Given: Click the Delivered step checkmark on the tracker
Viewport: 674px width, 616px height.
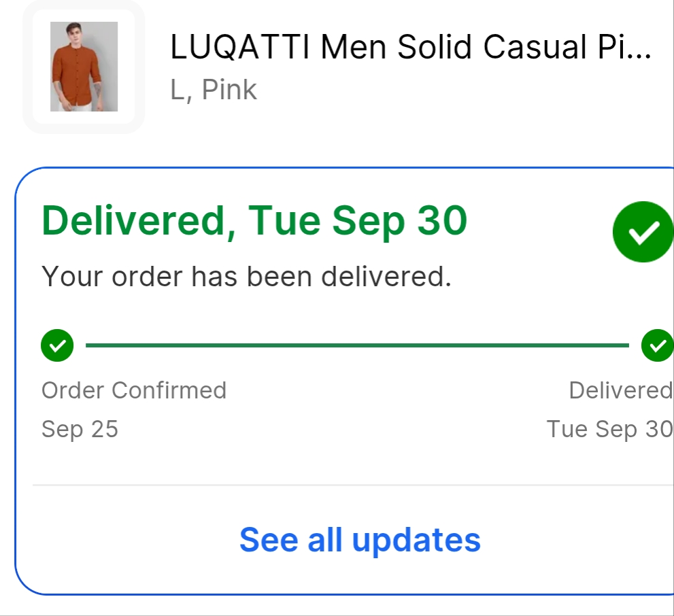Looking at the screenshot, I should click(657, 345).
